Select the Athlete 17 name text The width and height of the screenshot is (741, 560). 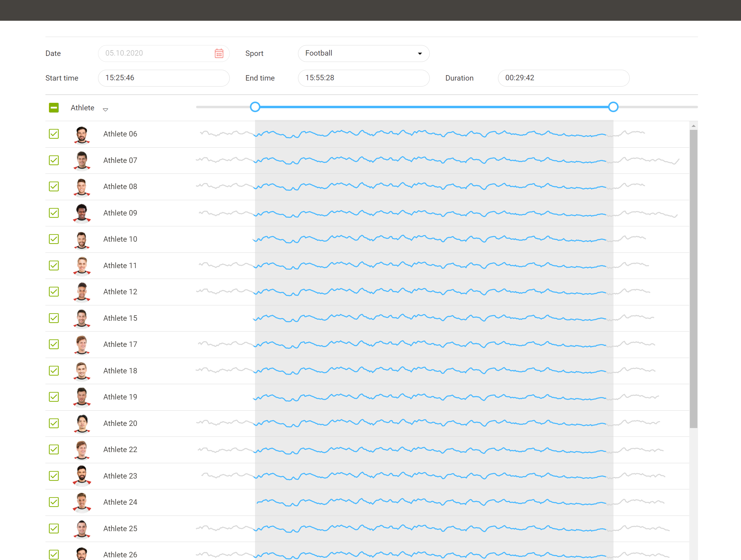pyautogui.click(x=120, y=344)
